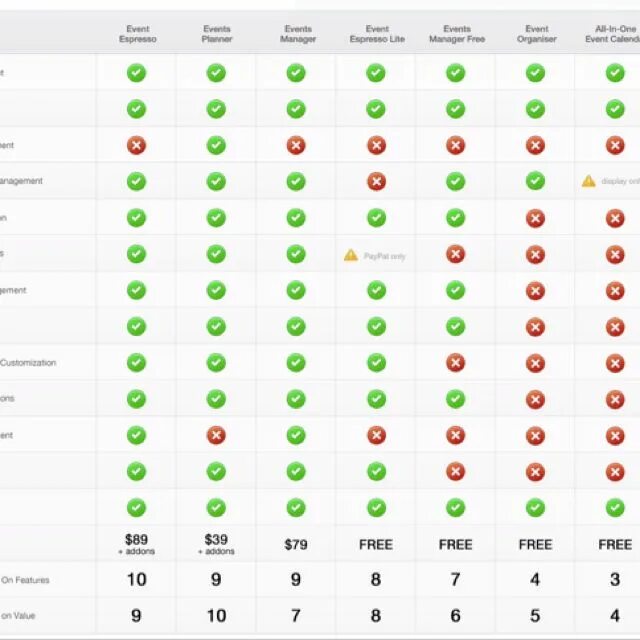
Task: Click the Event Organiser column header
Action: click(x=536, y=34)
